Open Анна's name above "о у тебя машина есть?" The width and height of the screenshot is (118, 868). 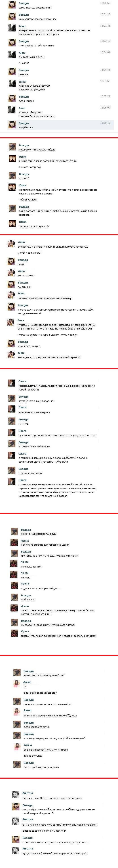22,52
